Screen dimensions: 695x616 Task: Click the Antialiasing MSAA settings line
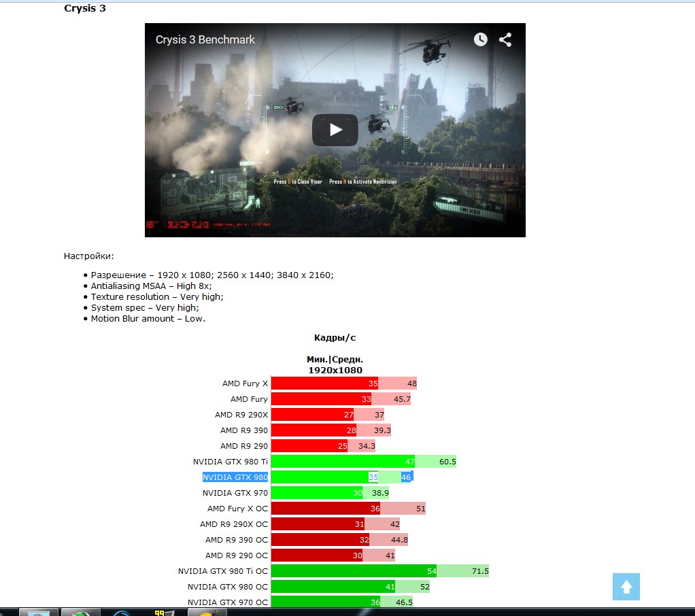(x=151, y=286)
